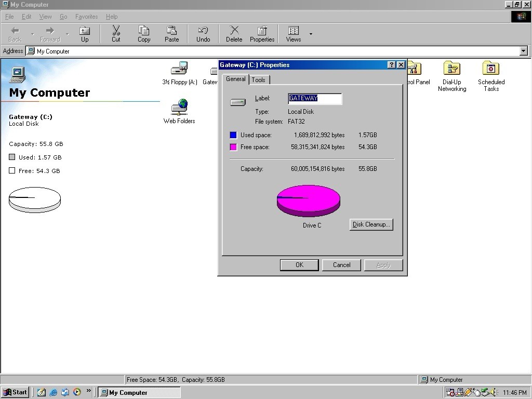Click the Views toolbar icon
The width and height of the screenshot is (532, 399).
(294, 34)
